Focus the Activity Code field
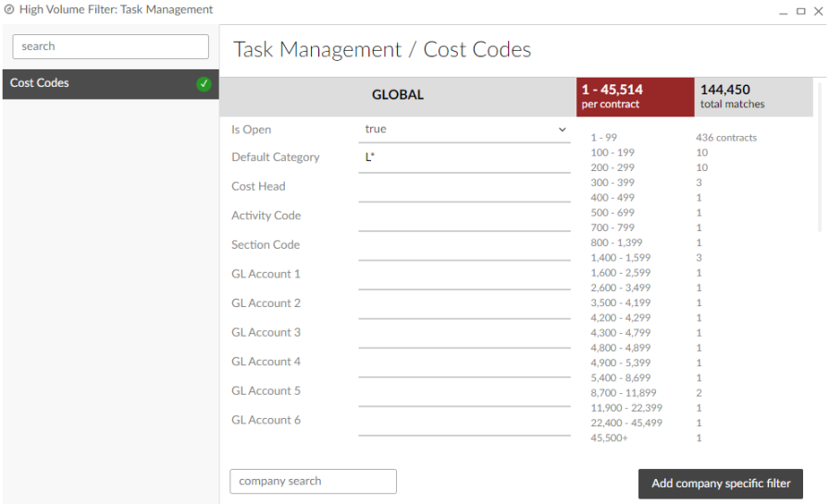Image resolution: width=829 pixels, height=504 pixels. point(464,216)
